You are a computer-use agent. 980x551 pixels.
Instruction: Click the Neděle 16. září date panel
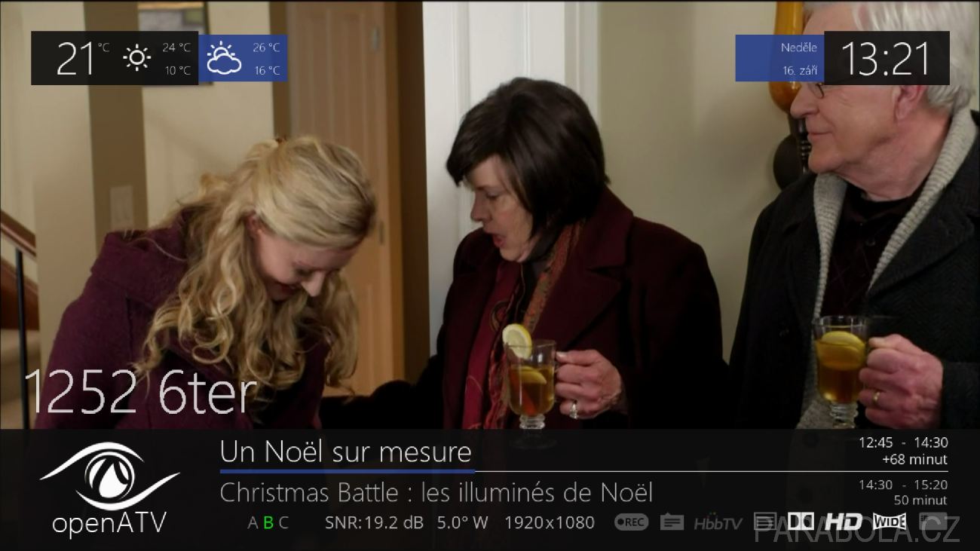pos(779,58)
